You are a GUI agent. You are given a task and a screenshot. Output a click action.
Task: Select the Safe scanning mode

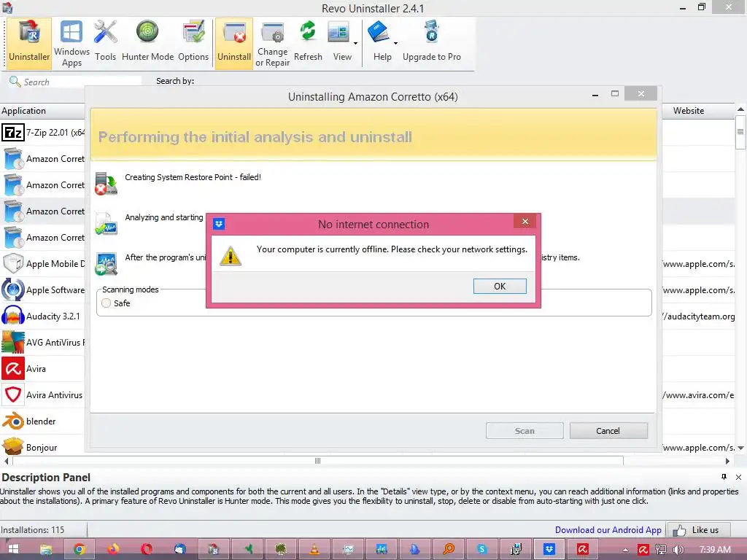(x=116, y=303)
